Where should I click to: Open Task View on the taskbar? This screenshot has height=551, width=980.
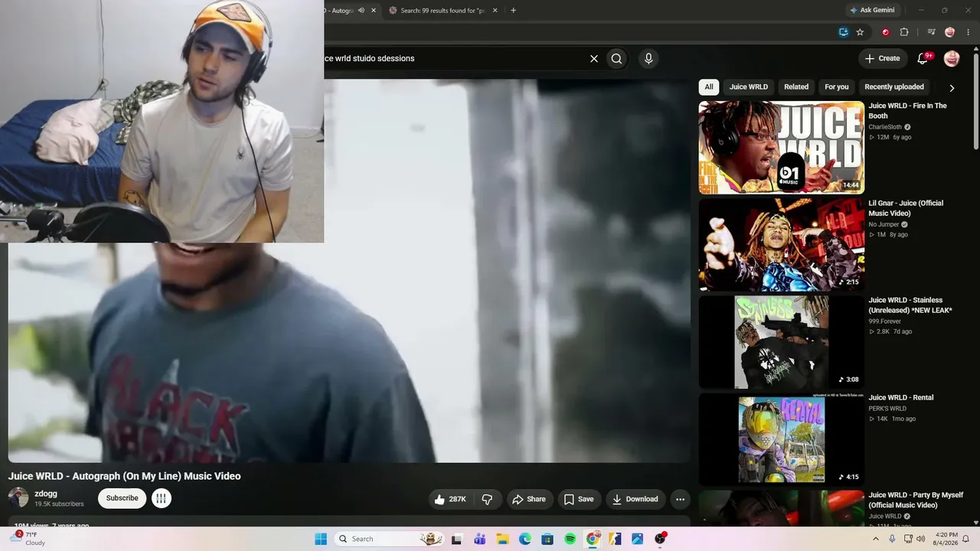click(x=457, y=539)
